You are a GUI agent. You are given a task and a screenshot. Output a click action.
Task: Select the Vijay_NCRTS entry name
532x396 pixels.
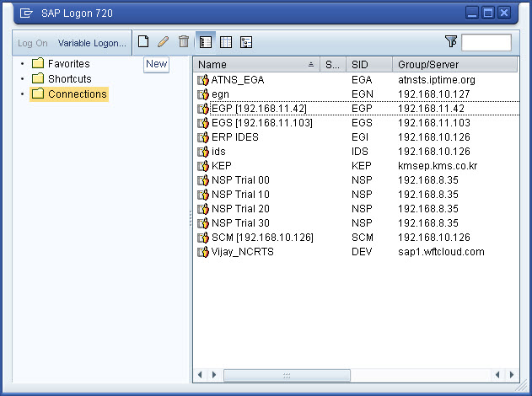pyautogui.click(x=242, y=252)
